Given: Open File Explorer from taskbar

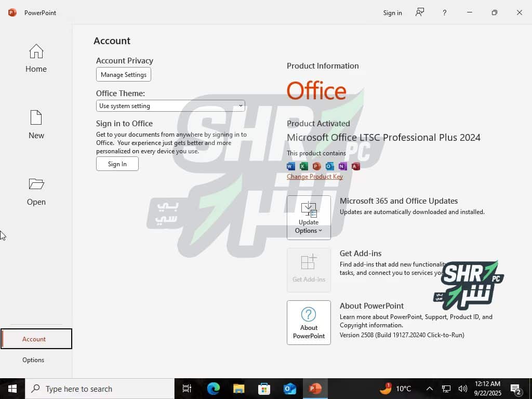Looking at the screenshot, I should (239, 389).
